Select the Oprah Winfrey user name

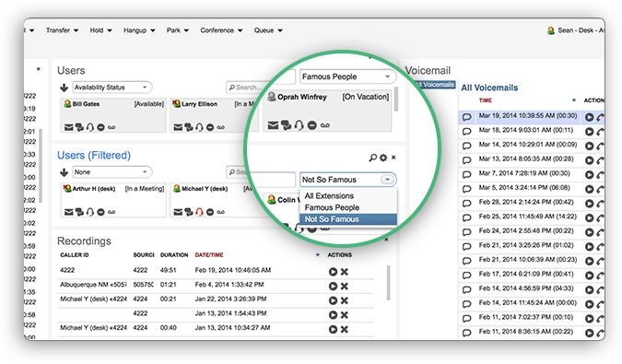pos(302,97)
